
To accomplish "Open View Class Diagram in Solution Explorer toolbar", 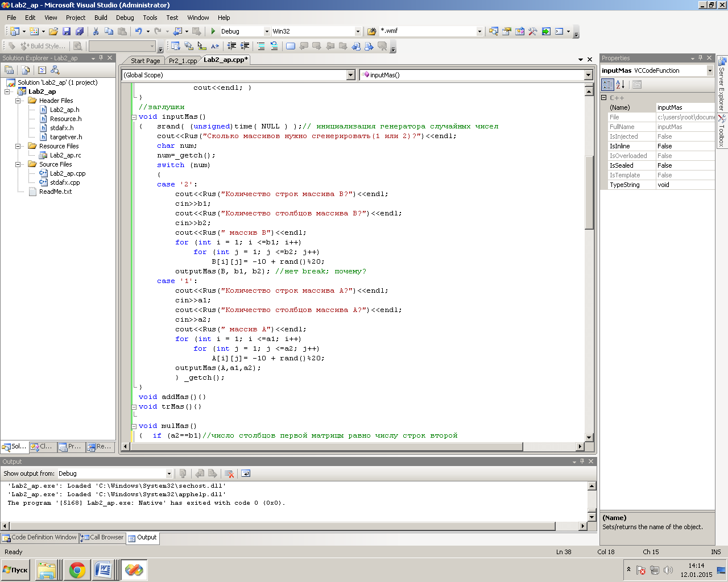I will tap(55, 70).
